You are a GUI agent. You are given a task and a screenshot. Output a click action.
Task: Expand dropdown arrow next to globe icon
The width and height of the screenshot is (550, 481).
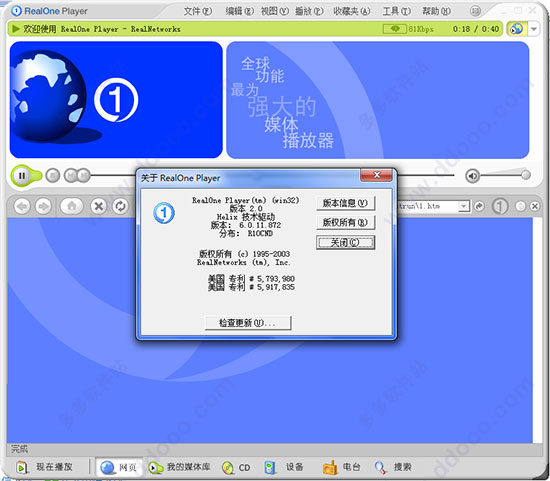pyautogui.click(x=534, y=29)
